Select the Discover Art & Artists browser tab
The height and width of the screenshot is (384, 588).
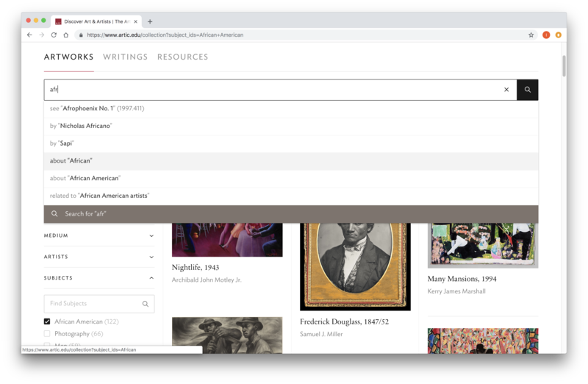97,21
